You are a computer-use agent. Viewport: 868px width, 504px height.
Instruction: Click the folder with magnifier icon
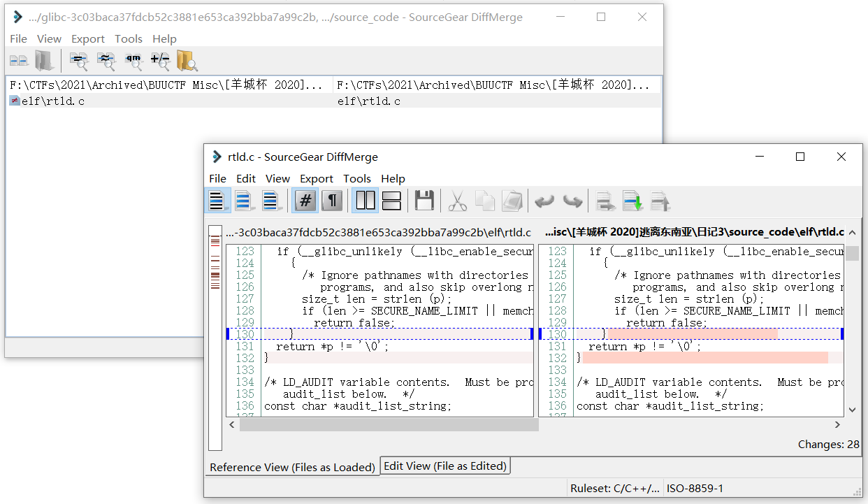click(187, 62)
